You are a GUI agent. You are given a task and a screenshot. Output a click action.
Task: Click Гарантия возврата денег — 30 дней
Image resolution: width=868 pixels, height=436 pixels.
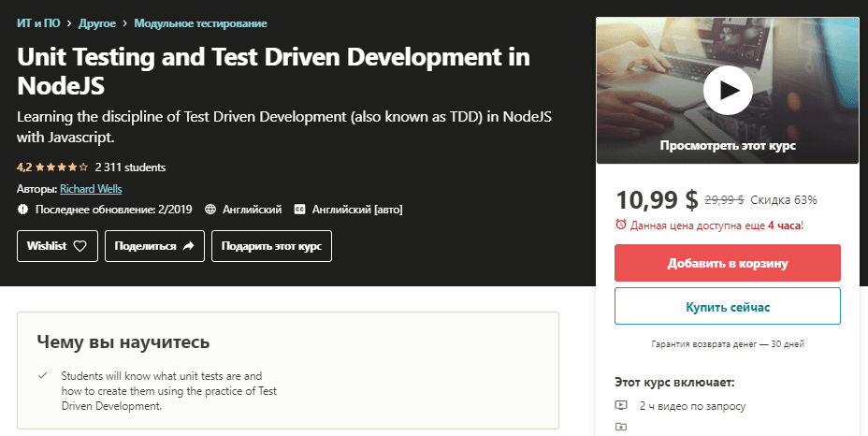(728, 344)
